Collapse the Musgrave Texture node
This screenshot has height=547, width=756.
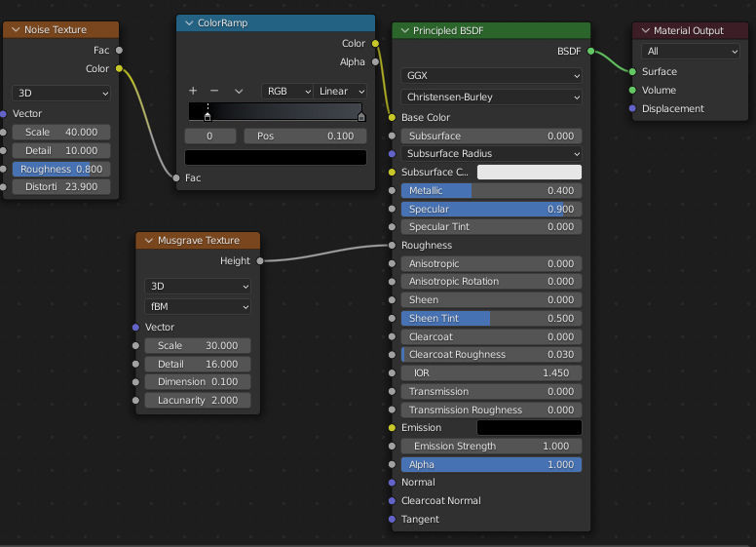pyautogui.click(x=148, y=240)
